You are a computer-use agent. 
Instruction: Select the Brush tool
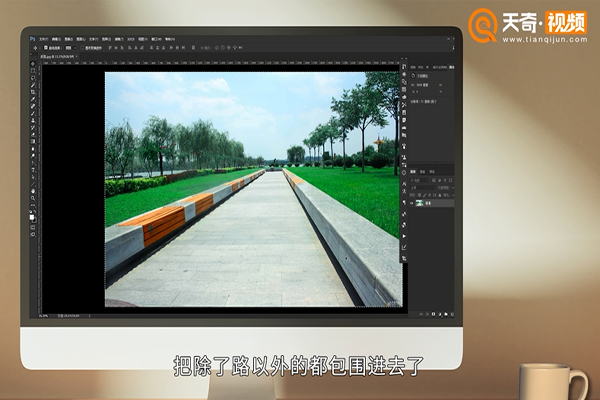pyautogui.click(x=33, y=113)
